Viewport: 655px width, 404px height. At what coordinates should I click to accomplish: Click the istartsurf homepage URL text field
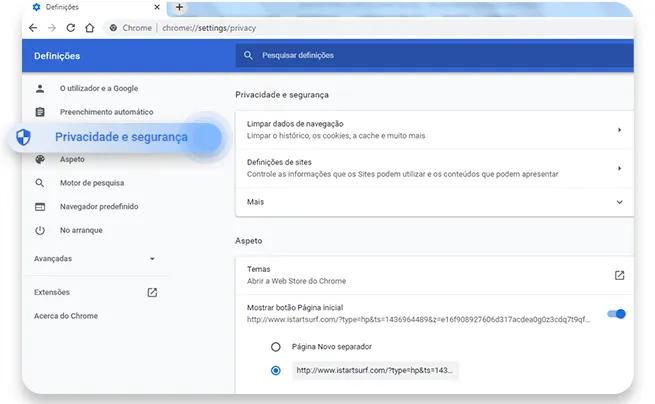coord(375,371)
